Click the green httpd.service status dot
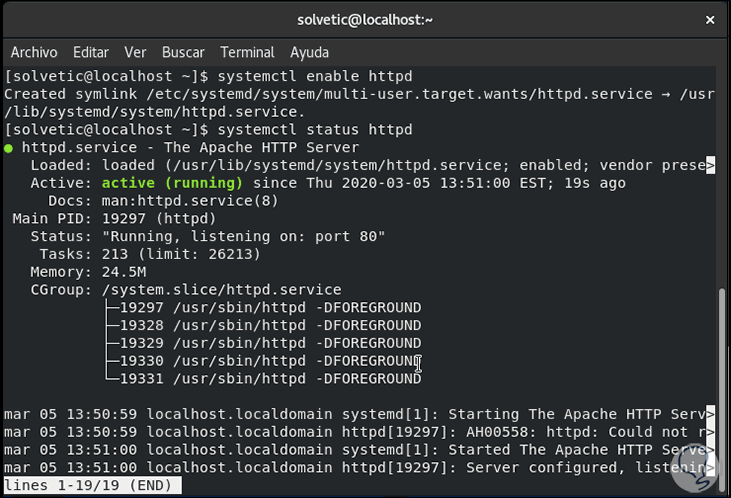731x498 pixels. (9, 148)
